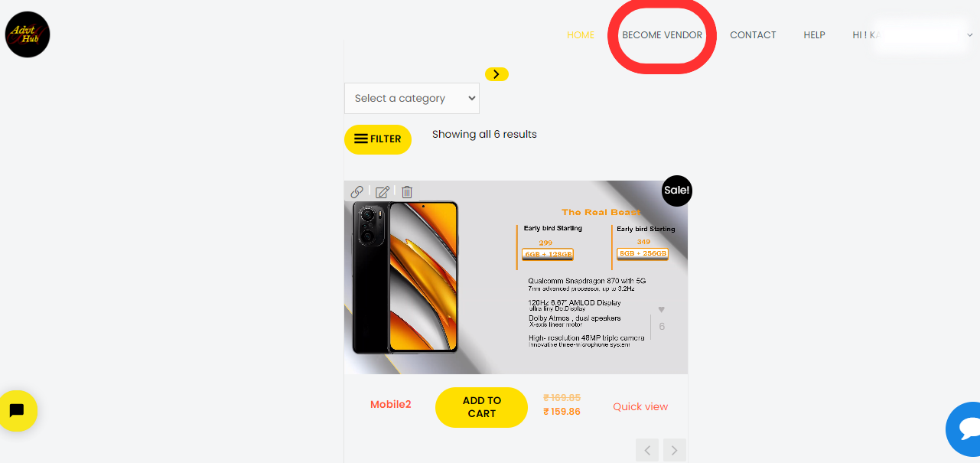Open the Select a category dropdown
Image resolution: width=980 pixels, height=463 pixels.
pos(412,99)
